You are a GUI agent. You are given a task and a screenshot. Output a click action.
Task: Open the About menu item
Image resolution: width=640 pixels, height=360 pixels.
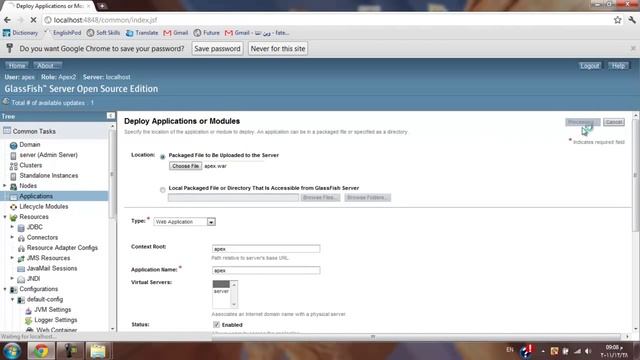point(47,65)
